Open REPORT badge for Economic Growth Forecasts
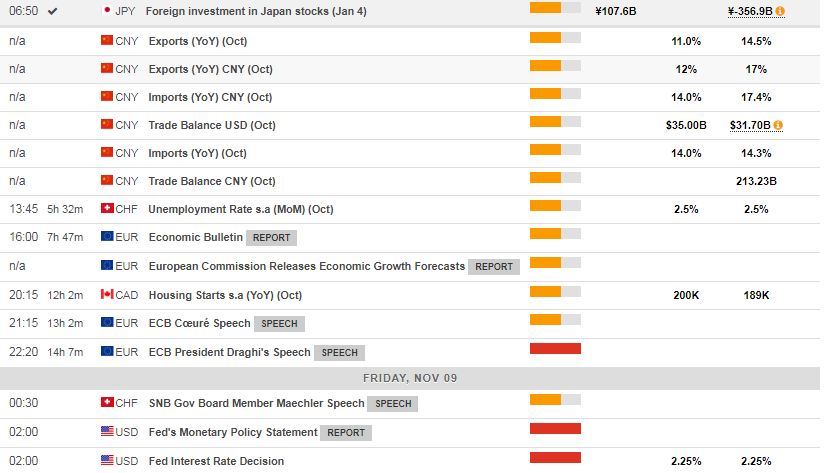 494,266
